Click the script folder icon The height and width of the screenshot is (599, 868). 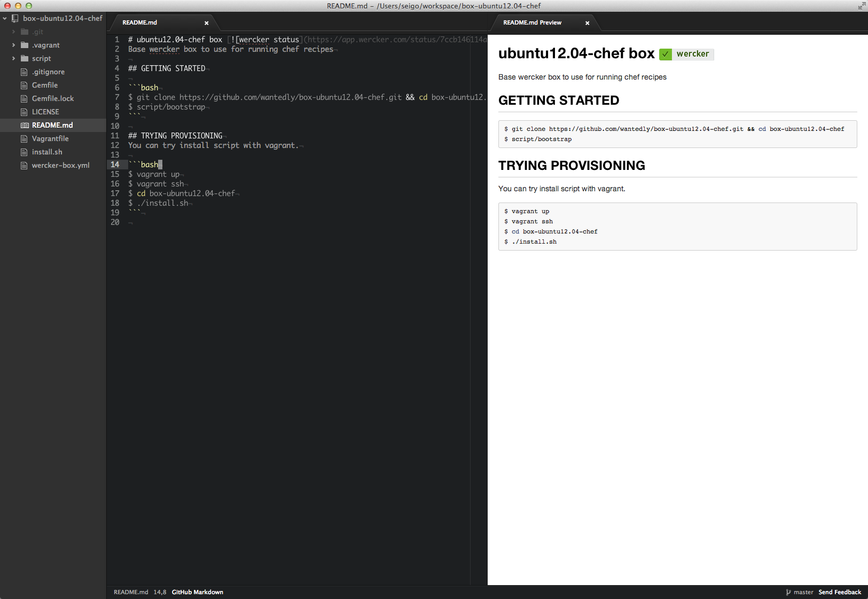[25, 58]
